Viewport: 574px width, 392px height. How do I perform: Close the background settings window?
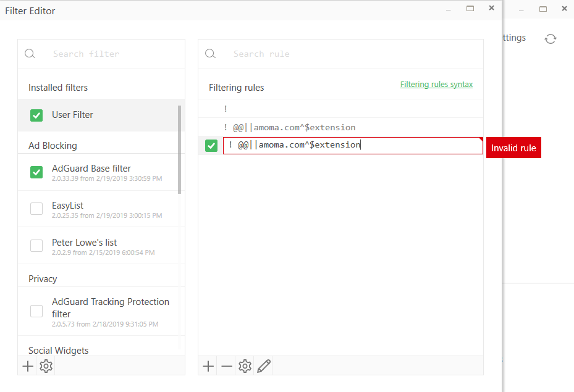565,9
